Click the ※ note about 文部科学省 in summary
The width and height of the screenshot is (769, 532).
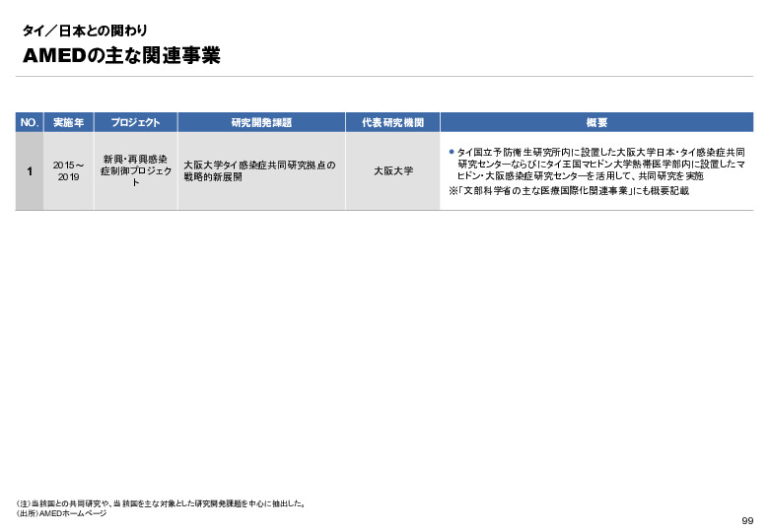coord(569,191)
